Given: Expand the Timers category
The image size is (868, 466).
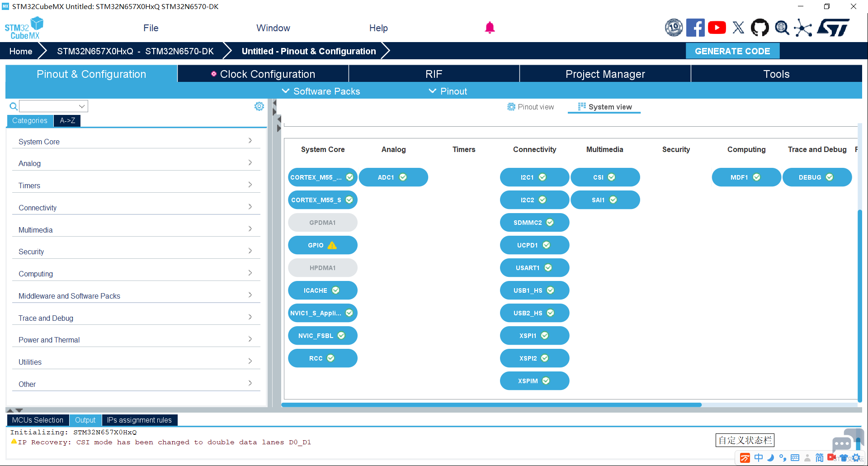Looking at the screenshot, I should point(136,185).
